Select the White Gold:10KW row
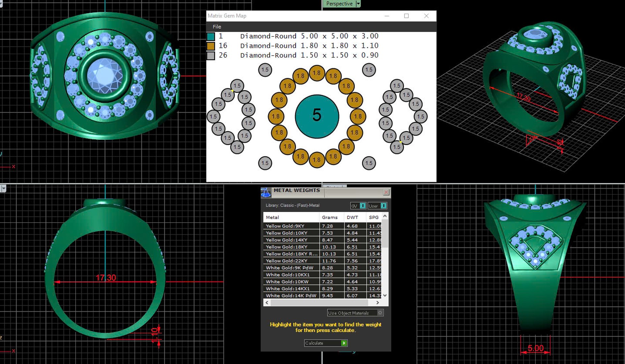 pyautogui.click(x=322, y=282)
